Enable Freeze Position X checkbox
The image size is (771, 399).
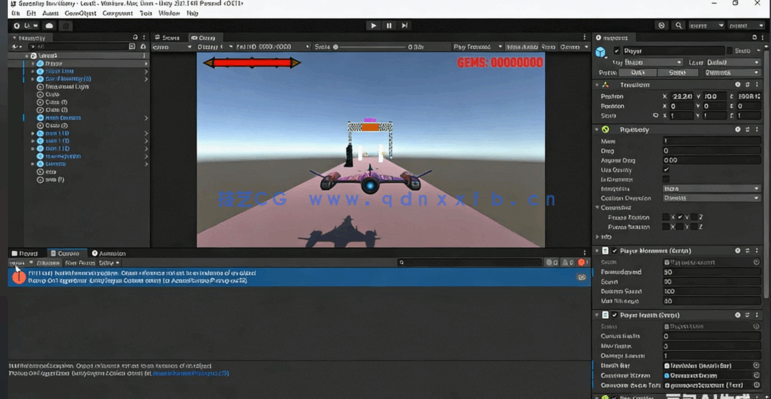666,217
